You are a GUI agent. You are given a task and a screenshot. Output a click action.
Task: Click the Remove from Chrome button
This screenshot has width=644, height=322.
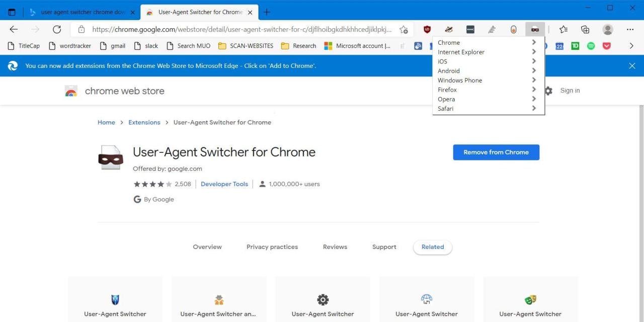click(496, 152)
